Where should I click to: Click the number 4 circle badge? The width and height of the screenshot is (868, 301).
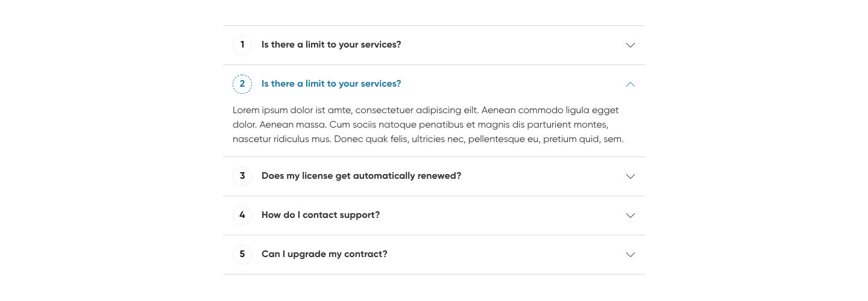[242, 216]
